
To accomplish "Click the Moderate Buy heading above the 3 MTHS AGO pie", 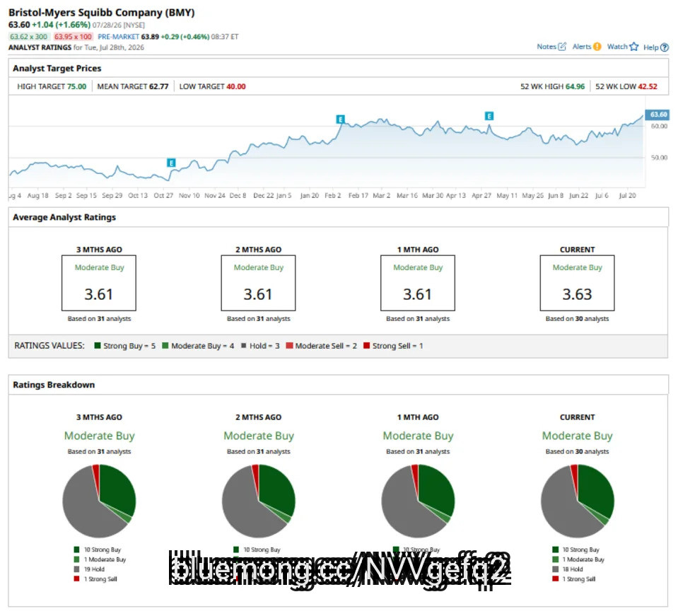I will click(100, 436).
